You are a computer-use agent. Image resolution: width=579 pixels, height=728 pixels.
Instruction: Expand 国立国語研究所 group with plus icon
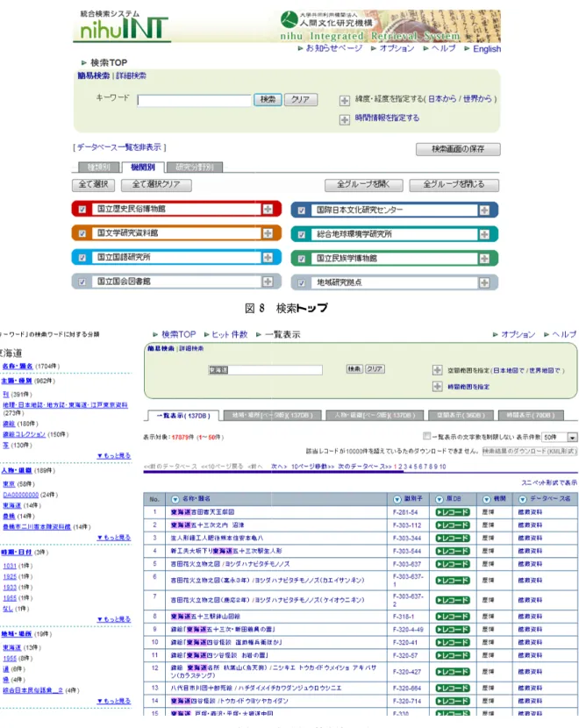pyautogui.click(x=268, y=257)
